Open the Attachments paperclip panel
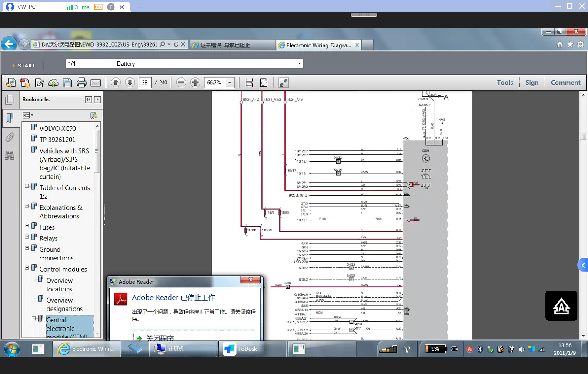 point(10,137)
